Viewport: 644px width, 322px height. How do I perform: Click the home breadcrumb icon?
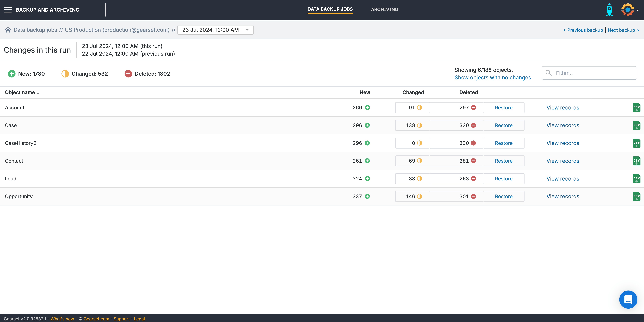pos(8,30)
